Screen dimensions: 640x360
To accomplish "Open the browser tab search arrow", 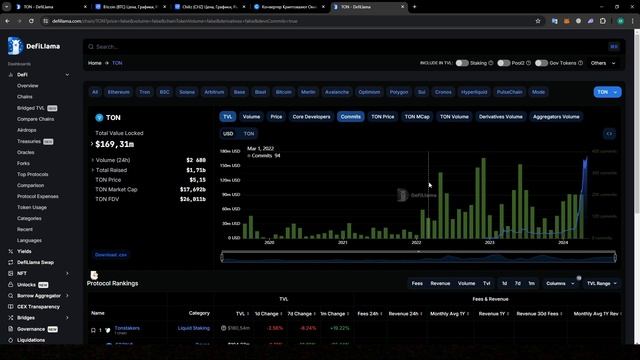I will click(7, 7).
